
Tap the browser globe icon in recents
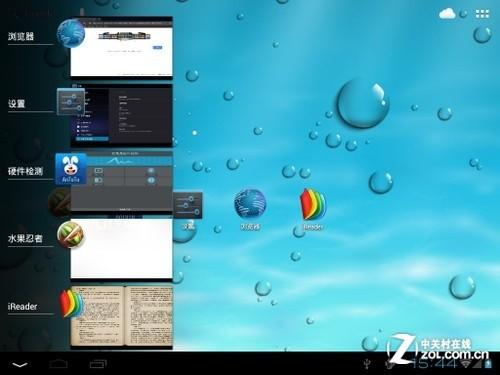pos(71,33)
